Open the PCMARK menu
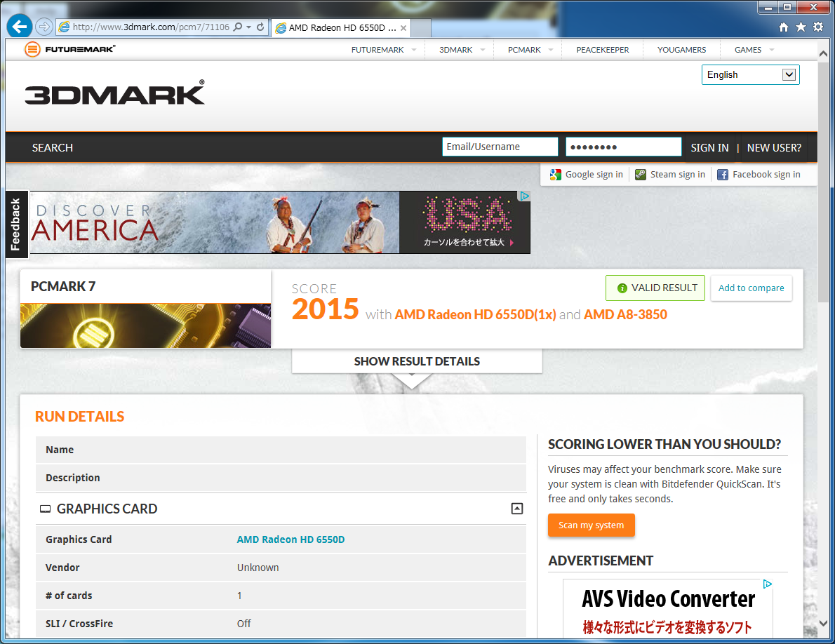 524,50
